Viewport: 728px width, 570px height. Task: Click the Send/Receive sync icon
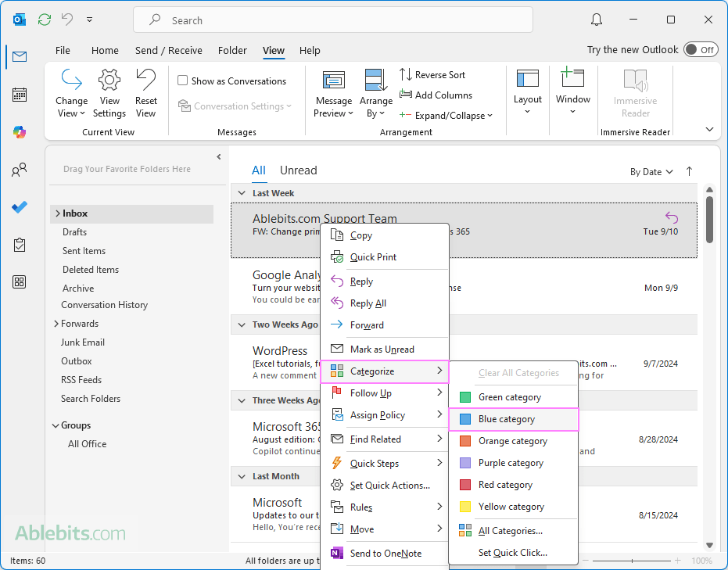coord(45,20)
